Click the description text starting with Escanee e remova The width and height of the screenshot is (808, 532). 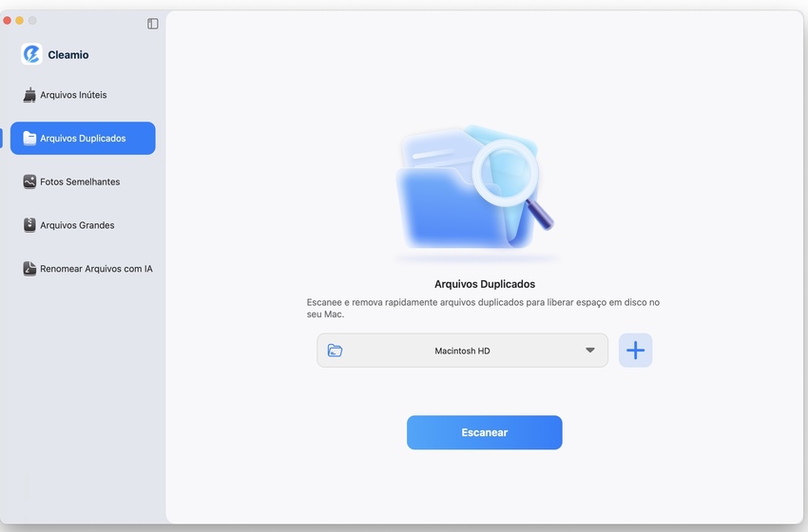(483, 308)
